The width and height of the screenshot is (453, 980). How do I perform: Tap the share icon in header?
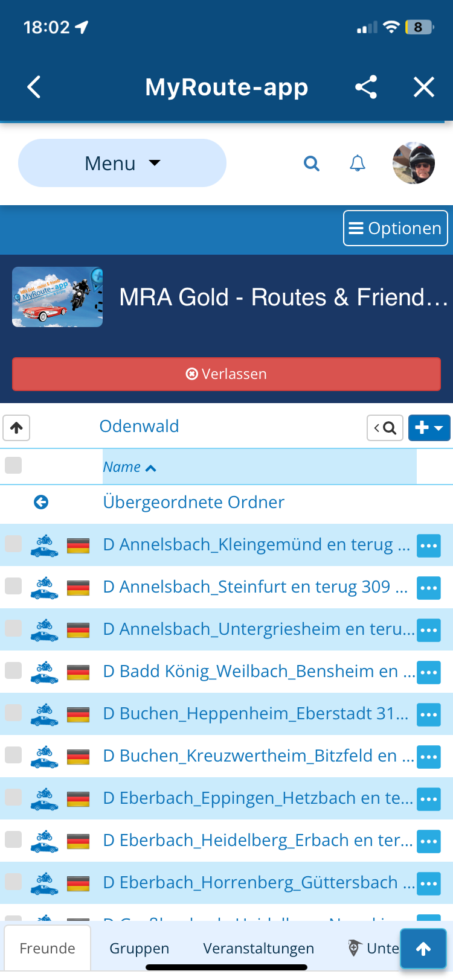[x=366, y=87]
